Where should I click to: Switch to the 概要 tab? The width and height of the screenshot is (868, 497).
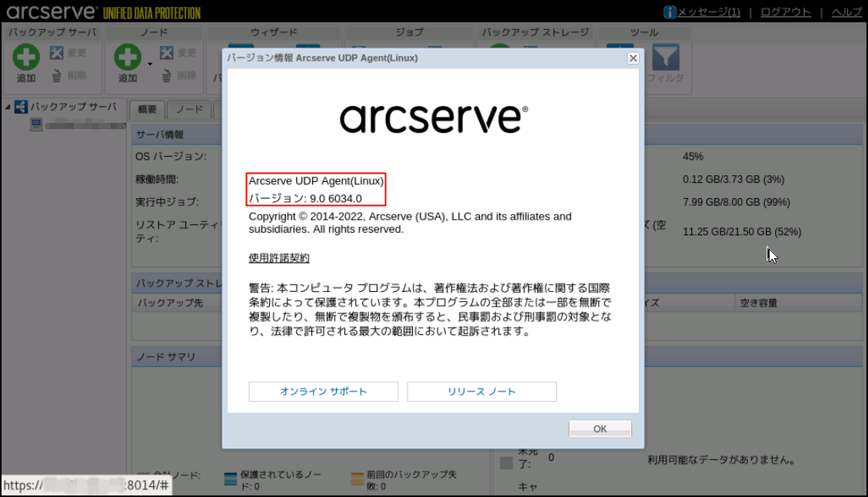147,109
